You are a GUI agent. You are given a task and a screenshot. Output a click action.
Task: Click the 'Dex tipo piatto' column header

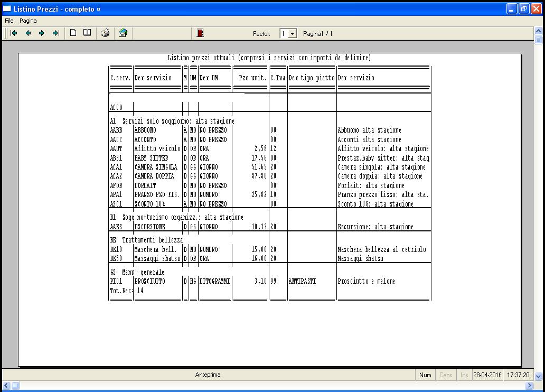coord(312,78)
